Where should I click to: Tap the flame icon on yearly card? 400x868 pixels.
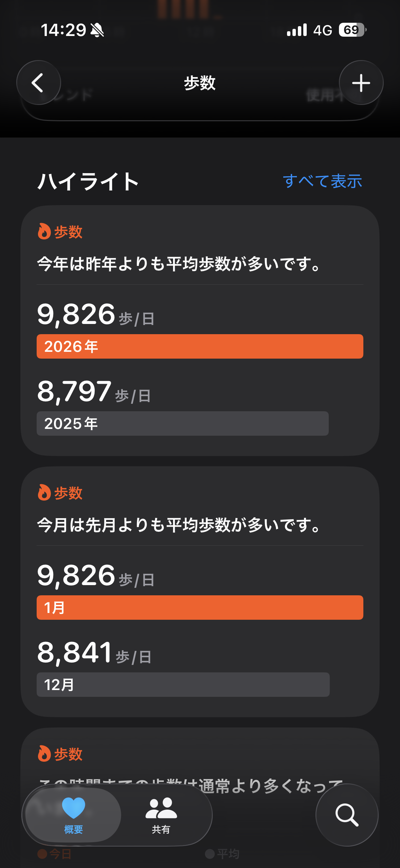tap(44, 232)
